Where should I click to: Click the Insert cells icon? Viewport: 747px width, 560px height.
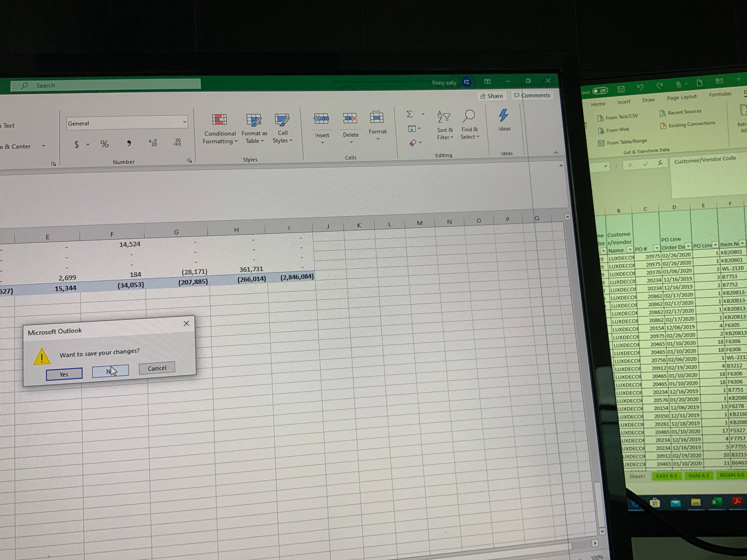point(321,118)
